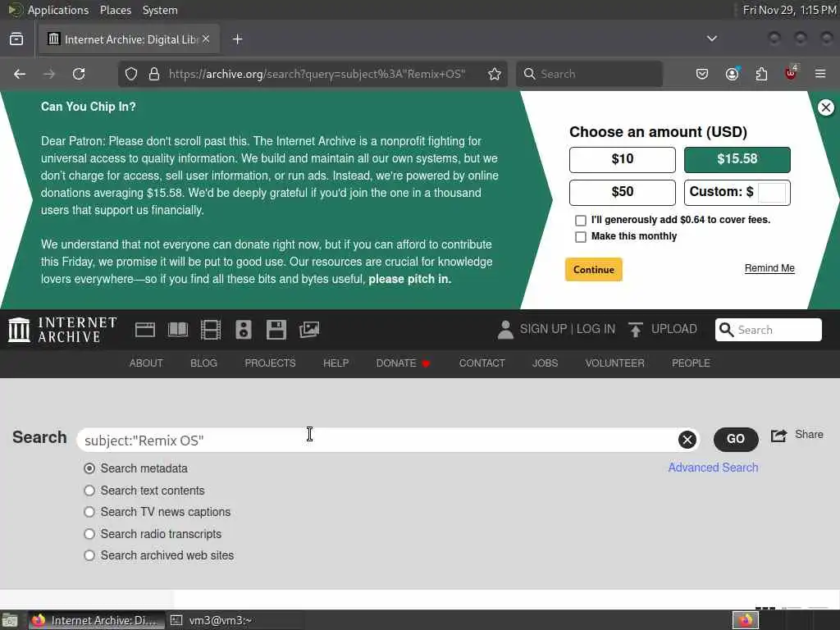
Task: Click the Share icon
Action: coord(779,436)
